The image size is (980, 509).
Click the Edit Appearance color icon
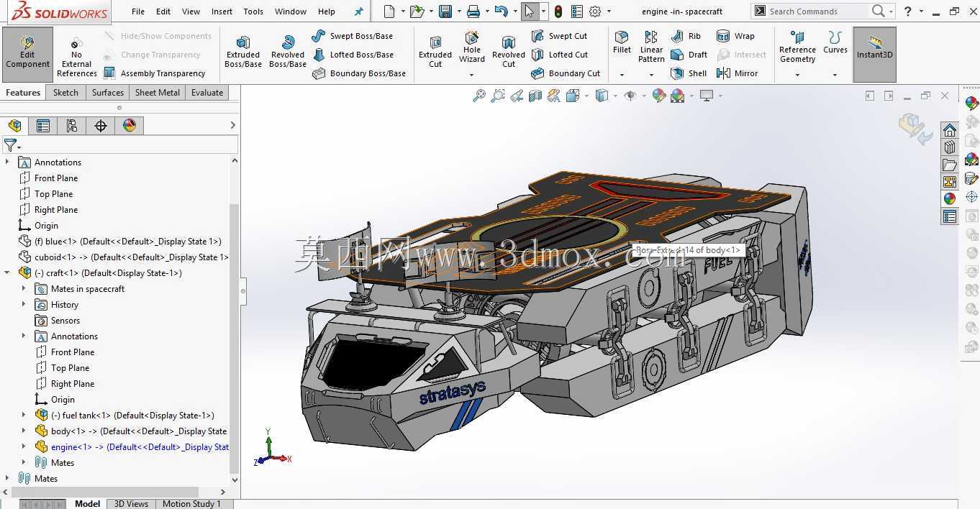(x=659, y=96)
